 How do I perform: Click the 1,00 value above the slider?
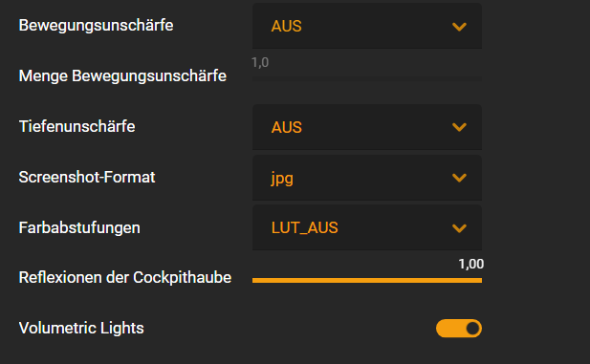tap(471, 264)
